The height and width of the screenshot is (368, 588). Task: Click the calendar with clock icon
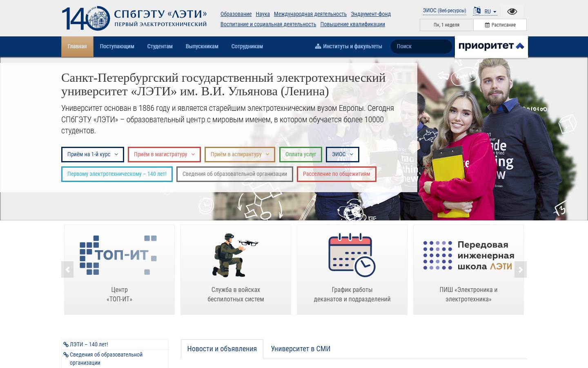click(352, 255)
